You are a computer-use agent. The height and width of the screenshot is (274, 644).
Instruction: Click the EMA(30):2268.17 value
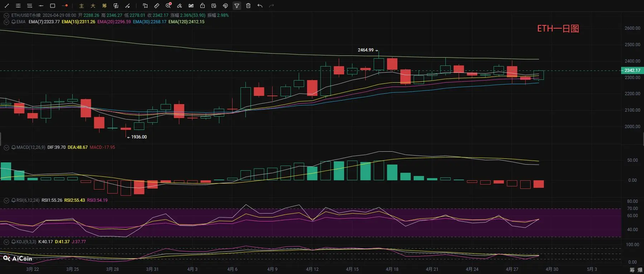coord(150,22)
